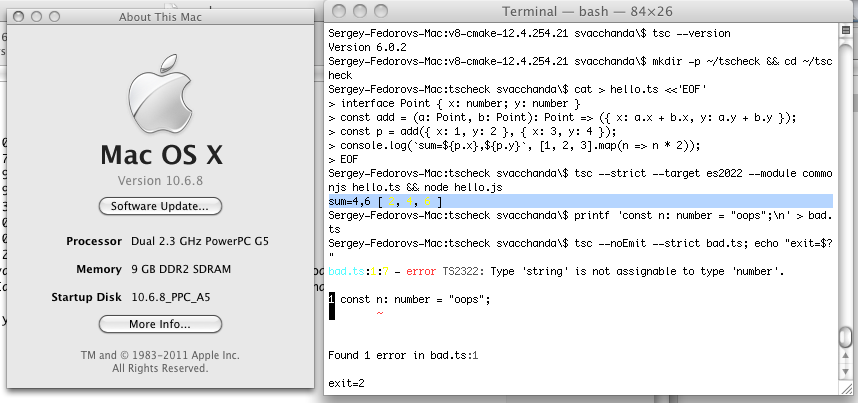Screen dimensions: 858x403
Task: Close the Terminal window
Action: [339, 11]
